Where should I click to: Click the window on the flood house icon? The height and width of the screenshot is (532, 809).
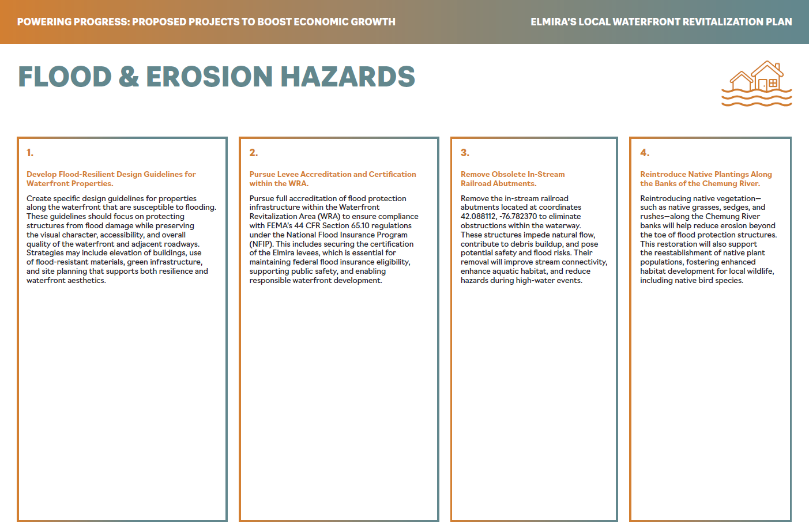pyautogui.click(x=773, y=83)
